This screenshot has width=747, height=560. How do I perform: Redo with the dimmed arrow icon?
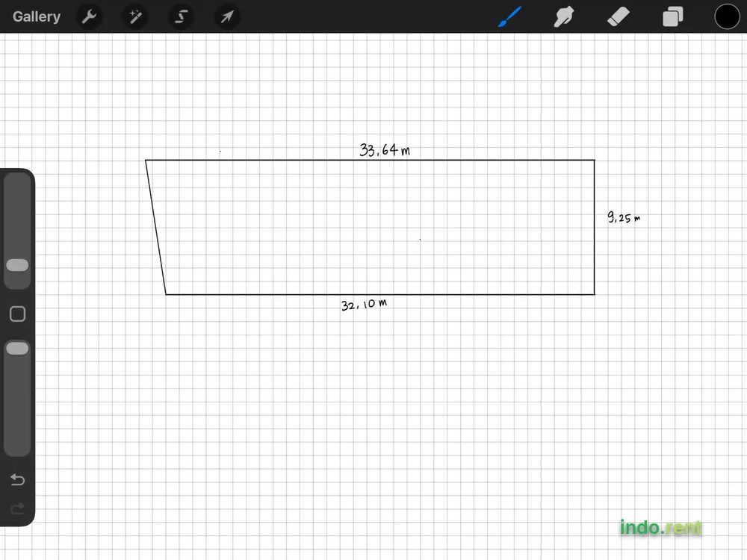click(18, 509)
